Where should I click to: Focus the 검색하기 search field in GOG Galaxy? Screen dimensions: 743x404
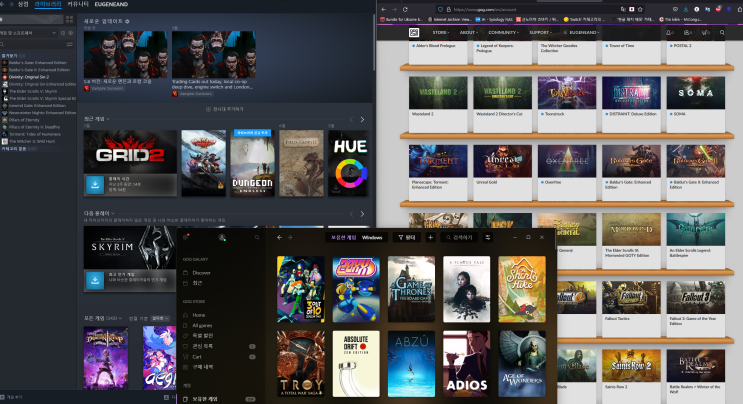tap(459, 237)
